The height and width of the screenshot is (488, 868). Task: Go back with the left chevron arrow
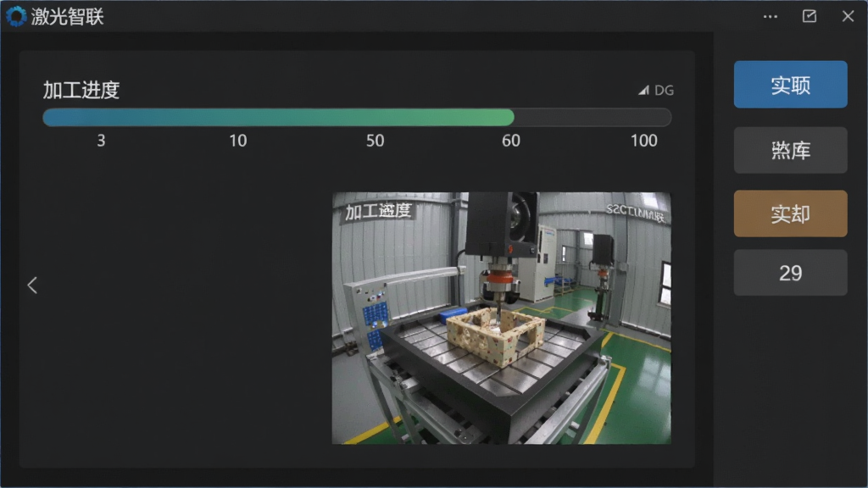point(32,285)
